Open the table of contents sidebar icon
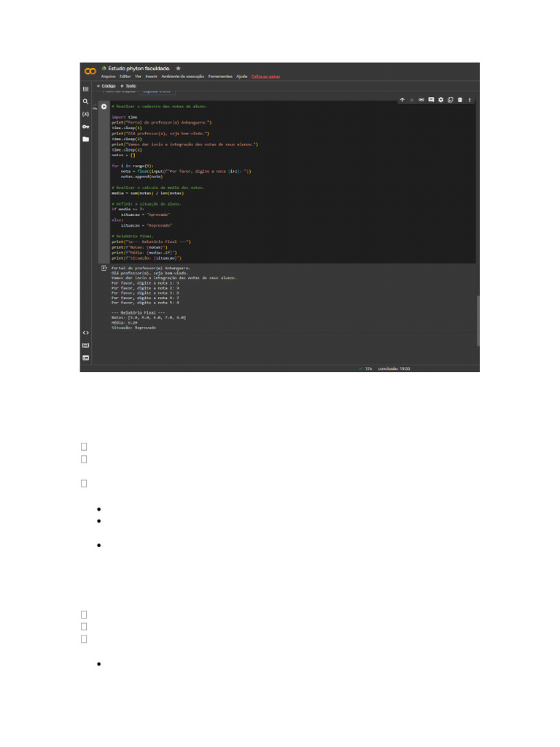Screen dimensions: 560x747 click(x=86, y=89)
